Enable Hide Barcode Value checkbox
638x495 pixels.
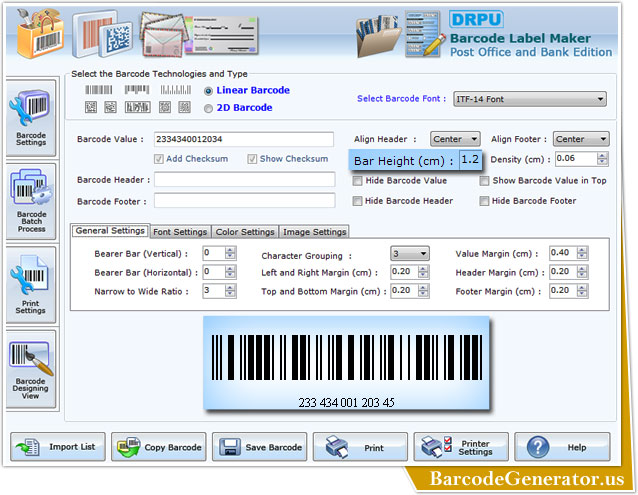[358, 181]
